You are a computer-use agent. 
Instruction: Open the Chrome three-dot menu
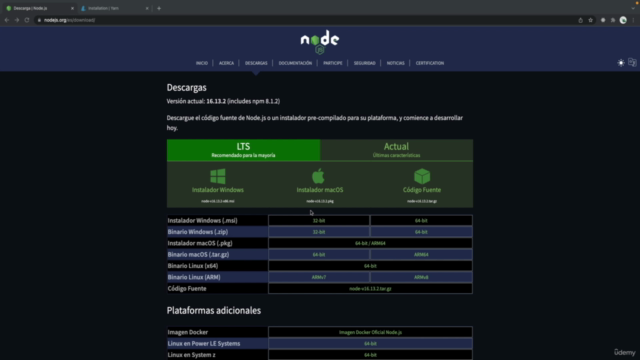tap(633, 20)
